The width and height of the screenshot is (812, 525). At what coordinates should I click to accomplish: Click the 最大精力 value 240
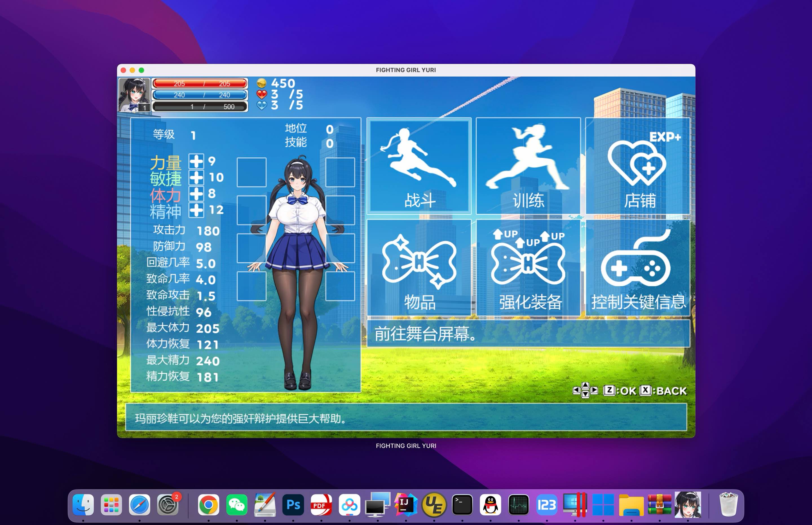(208, 361)
